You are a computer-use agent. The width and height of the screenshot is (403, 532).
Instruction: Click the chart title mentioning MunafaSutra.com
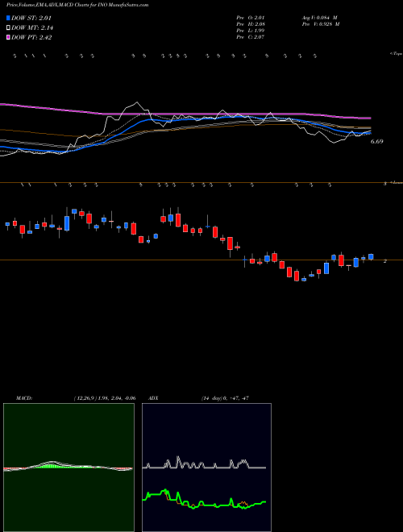coord(77,6)
